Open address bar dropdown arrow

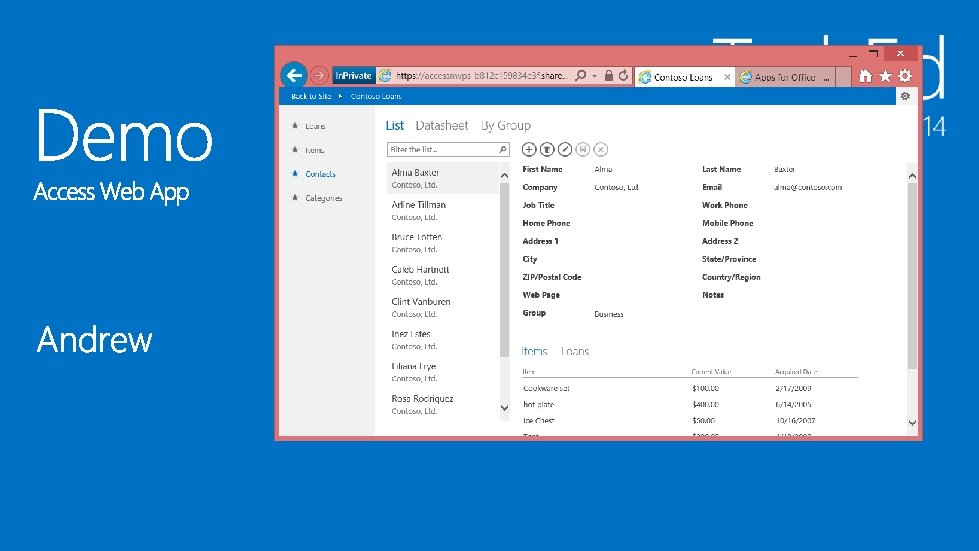pyautogui.click(x=594, y=76)
